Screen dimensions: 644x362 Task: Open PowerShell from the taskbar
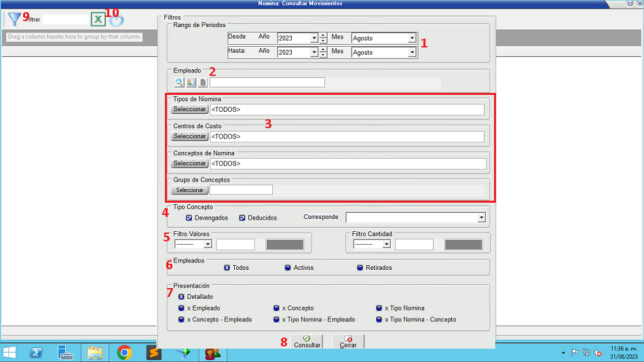point(36,353)
